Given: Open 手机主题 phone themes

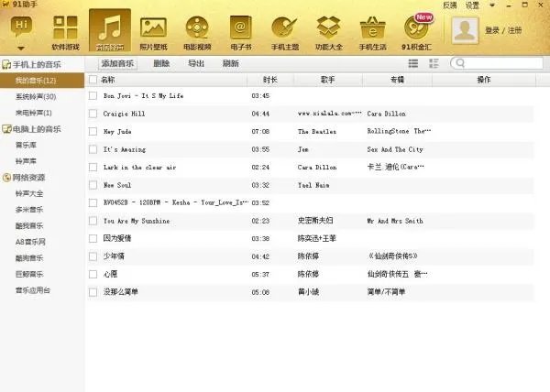Looking at the screenshot, I should tap(285, 33).
